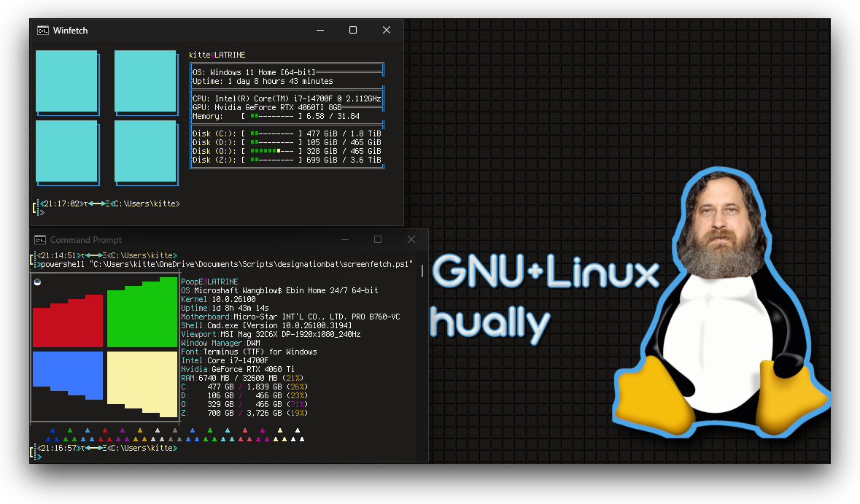Image resolution: width=860 pixels, height=504 pixels.
Task: Click the "Disk (O:)" usage bar in Winfetch
Action: point(272,152)
